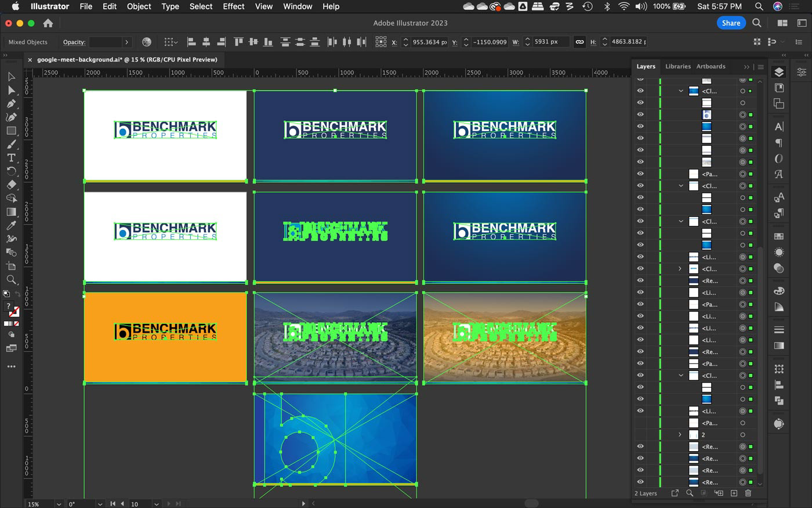Select the Selection tool arrow
The height and width of the screenshot is (508, 812).
click(x=11, y=77)
